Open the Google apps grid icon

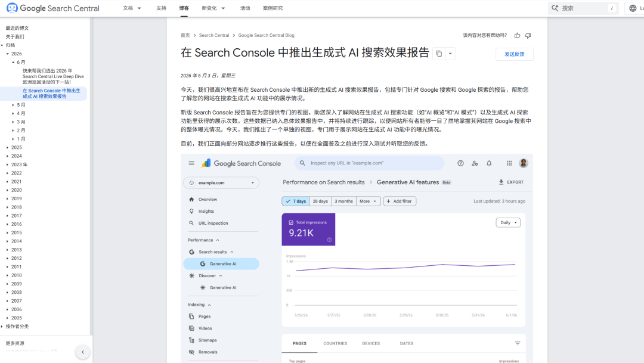point(509,163)
